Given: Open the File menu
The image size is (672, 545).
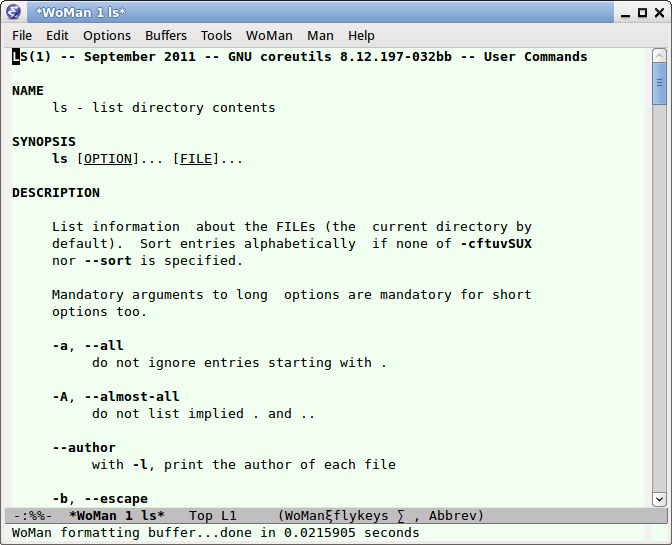Looking at the screenshot, I should coord(22,36).
